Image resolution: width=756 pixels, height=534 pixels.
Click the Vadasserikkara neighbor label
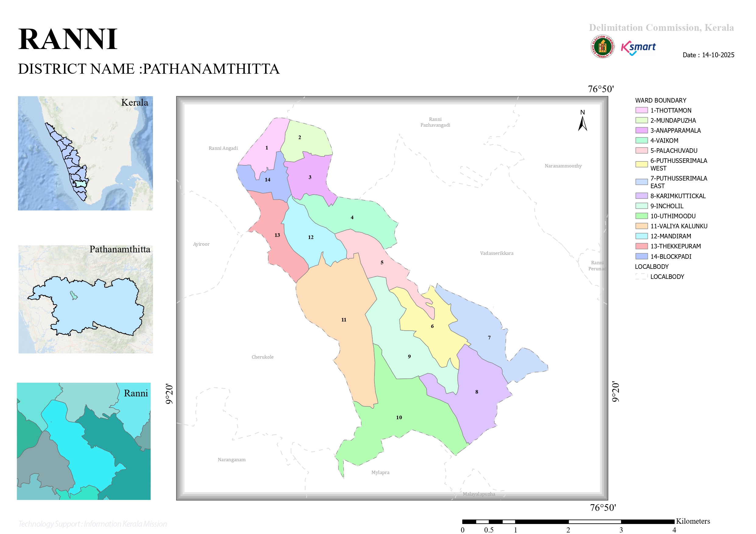(497, 253)
